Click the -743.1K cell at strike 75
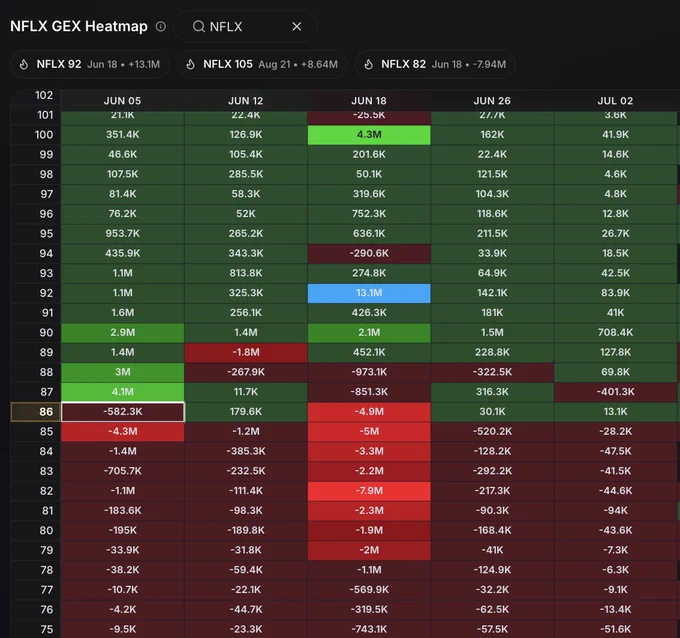Image resolution: width=680 pixels, height=638 pixels. click(x=369, y=629)
